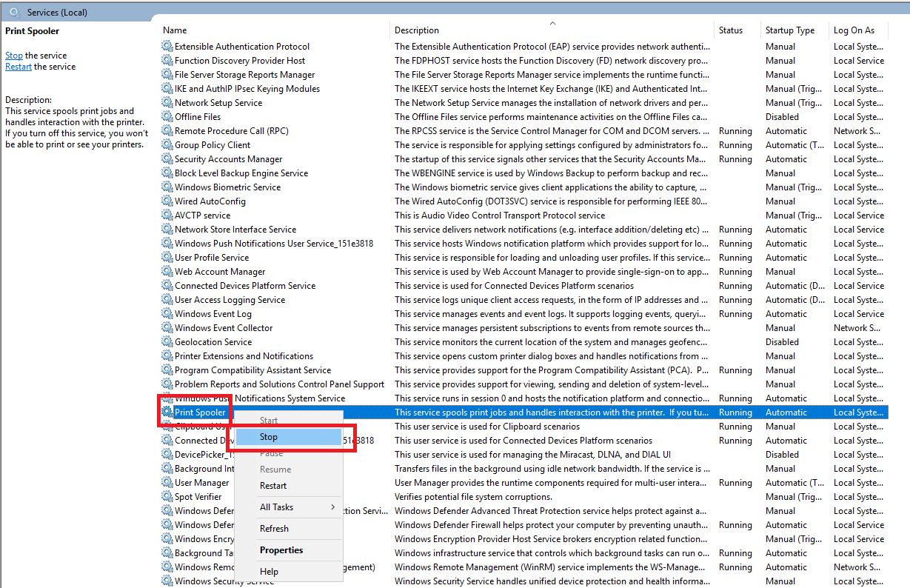The width and height of the screenshot is (910, 588).
Task: Click the Windows Biometric Service icon
Action: click(x=166, y=187)
